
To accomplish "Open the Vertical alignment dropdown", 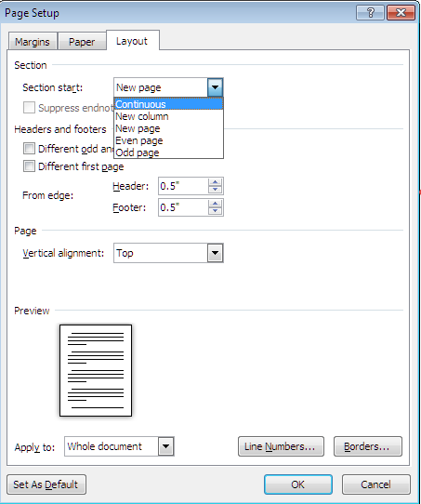I will click(x=215, y=253).
